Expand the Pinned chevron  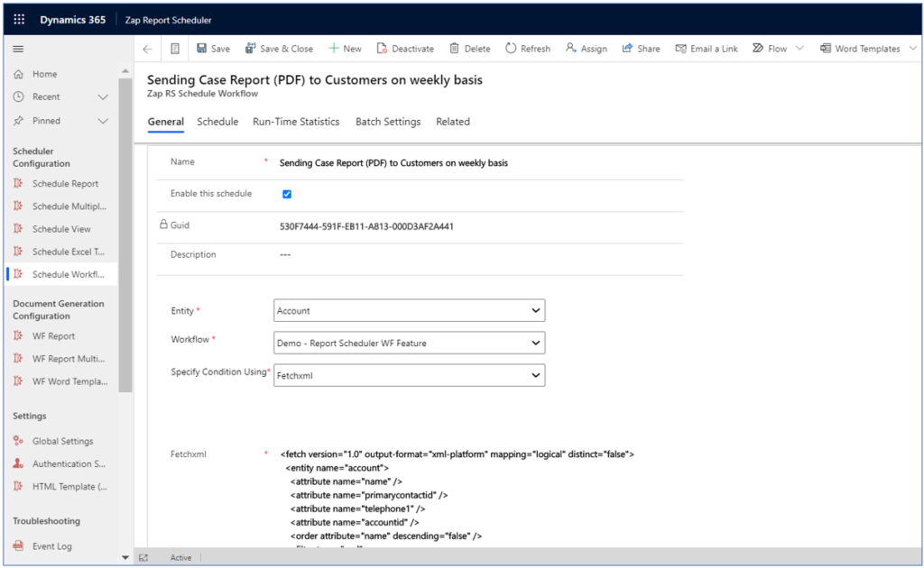[x=103, y=121]
